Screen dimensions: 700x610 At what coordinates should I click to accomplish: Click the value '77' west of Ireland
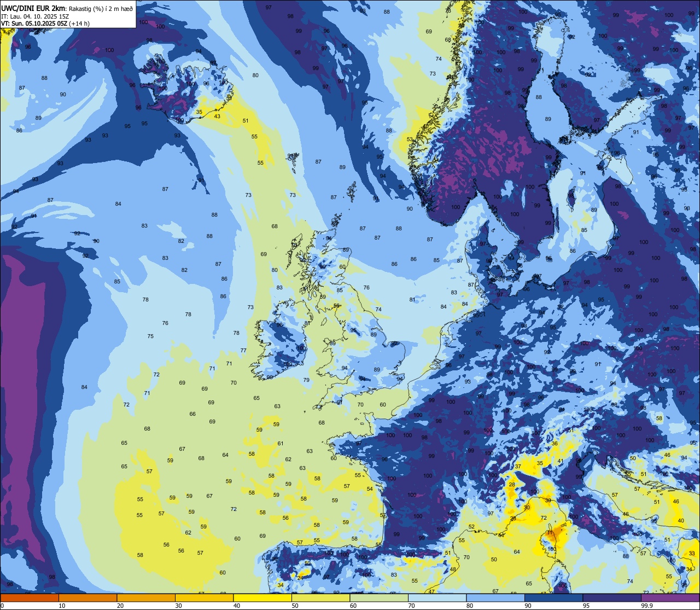tap(243, 350)
